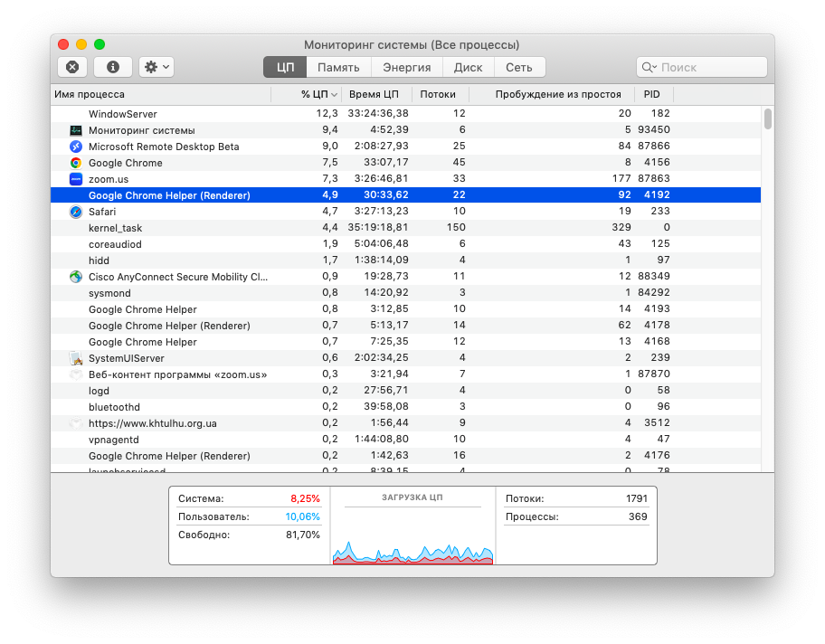Sort by PID column header
This screenshot has width=825, height=644.
click(x=654, y=95)
